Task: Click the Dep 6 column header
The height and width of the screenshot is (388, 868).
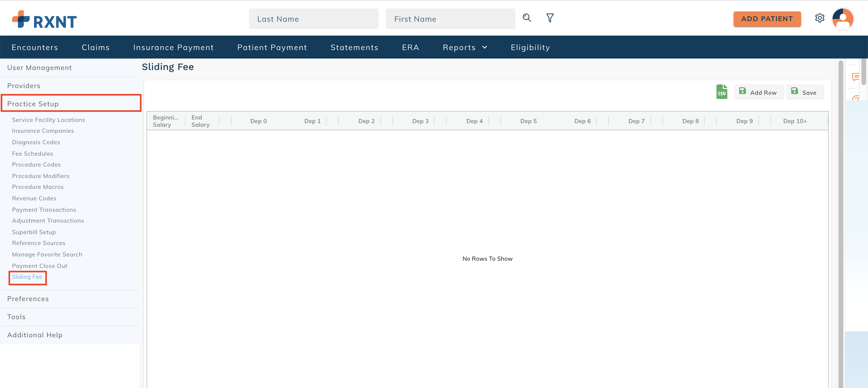Action: (x=582, y=121)
